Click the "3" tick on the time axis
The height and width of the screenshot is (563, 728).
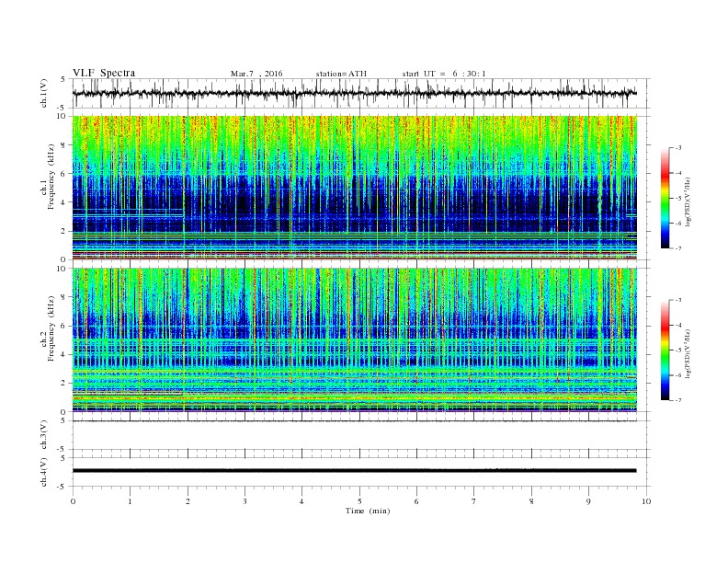pyautogui.click(x=245, y=501)
